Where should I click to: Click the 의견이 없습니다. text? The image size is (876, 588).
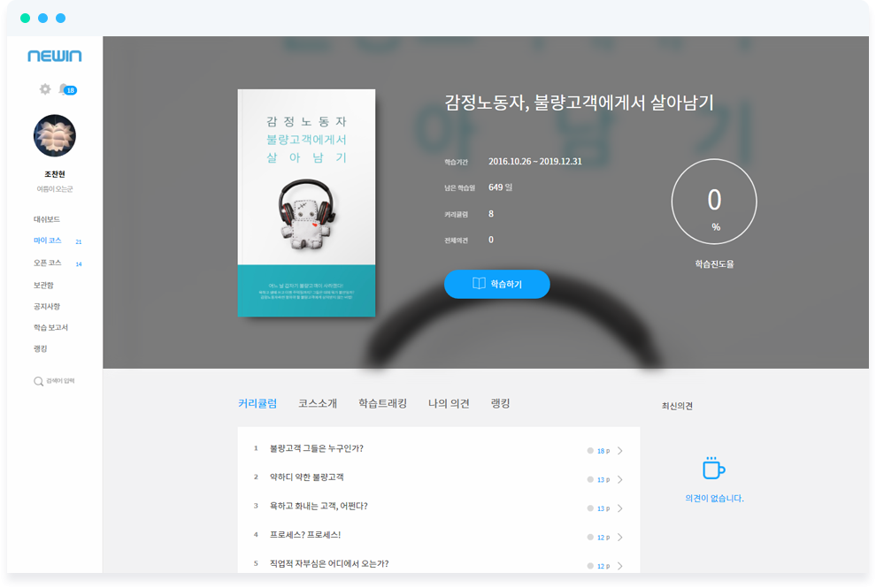tap(714, 498)
